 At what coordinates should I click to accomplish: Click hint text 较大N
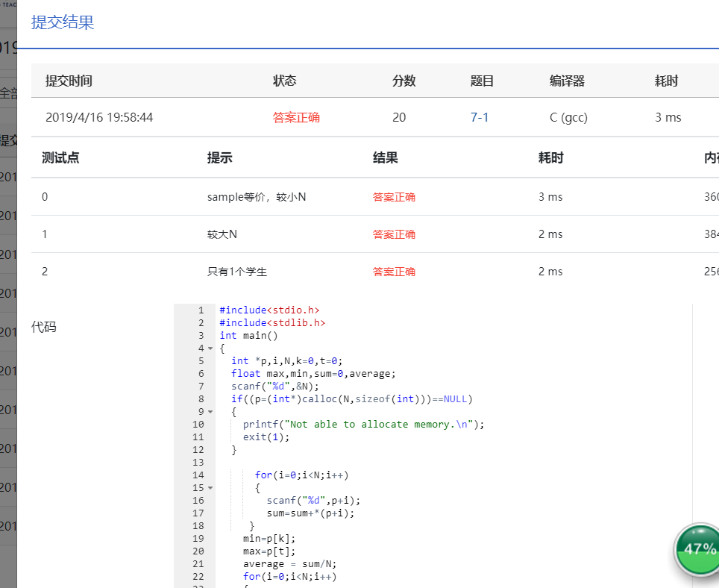pos(222,234)
